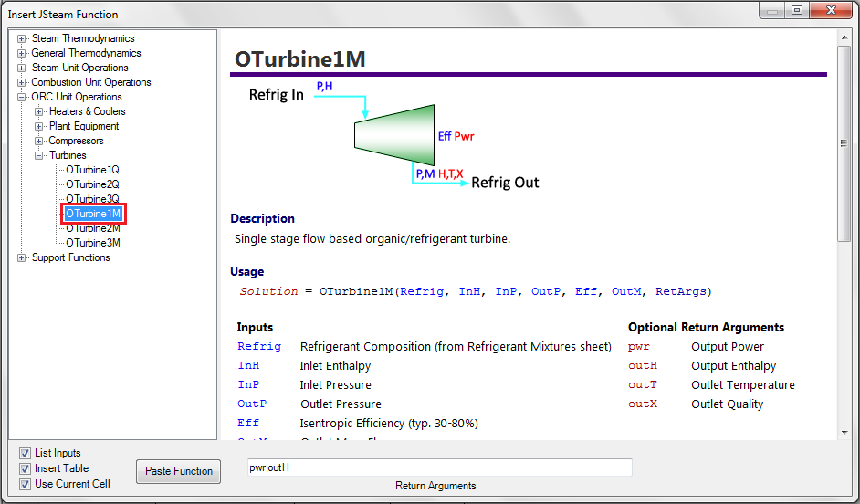Click the scroll down arrow of description pane
The height and width of the screenshot is (504, 860).
(844, 433)
